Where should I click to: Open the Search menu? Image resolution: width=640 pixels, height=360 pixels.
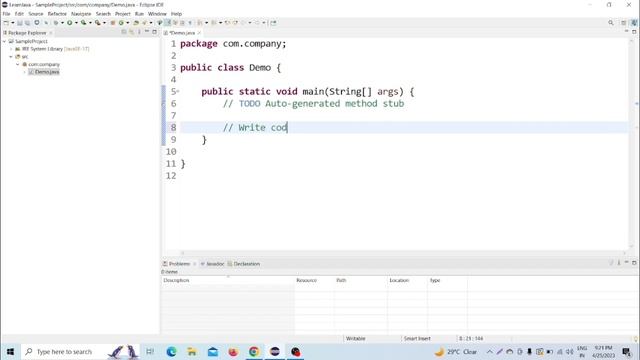(x=103, y=14)
